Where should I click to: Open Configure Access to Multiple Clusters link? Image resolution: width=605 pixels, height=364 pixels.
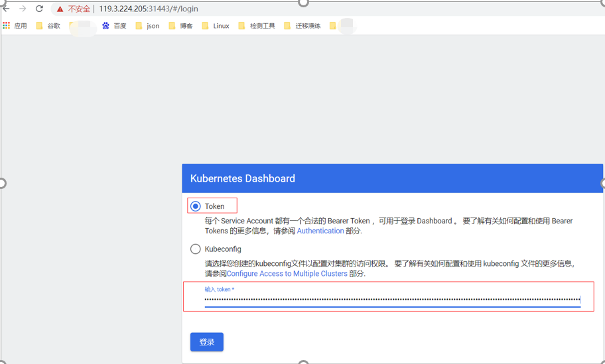coord(287,274)
